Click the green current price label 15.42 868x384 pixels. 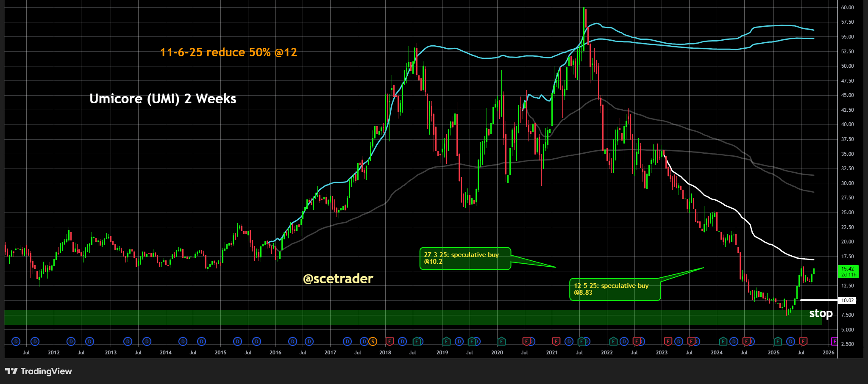point(848,271)
